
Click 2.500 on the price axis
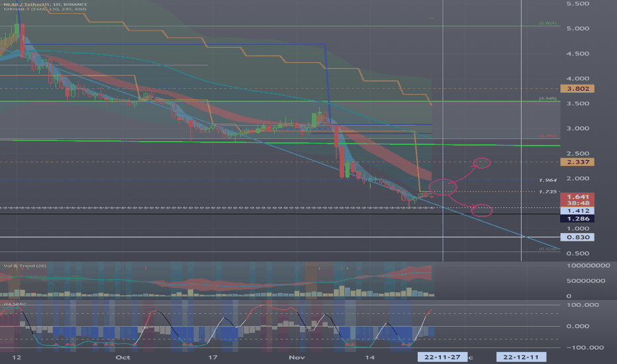578,154
